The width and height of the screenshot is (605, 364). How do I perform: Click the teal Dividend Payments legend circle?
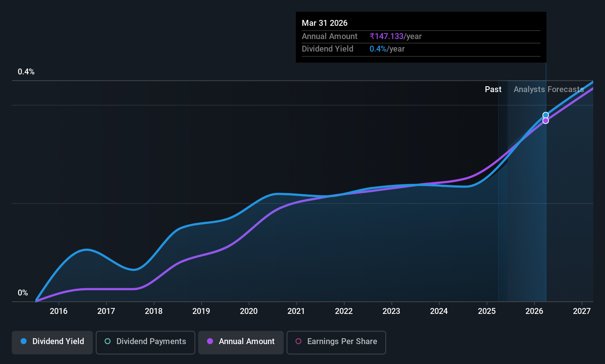pyautogui.click(x=108, y=341)
